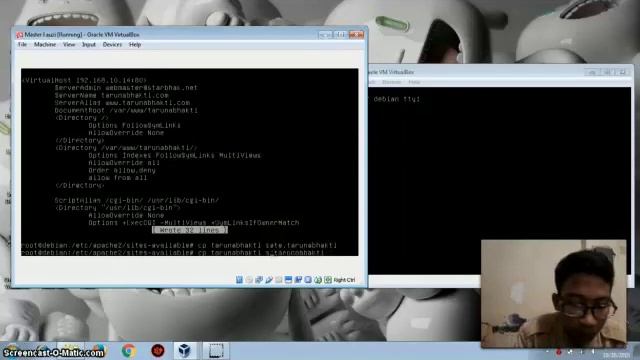Viewport: 640px width, 360px height.
Task: Click the optical drive status icon
Action: [249, 280]
